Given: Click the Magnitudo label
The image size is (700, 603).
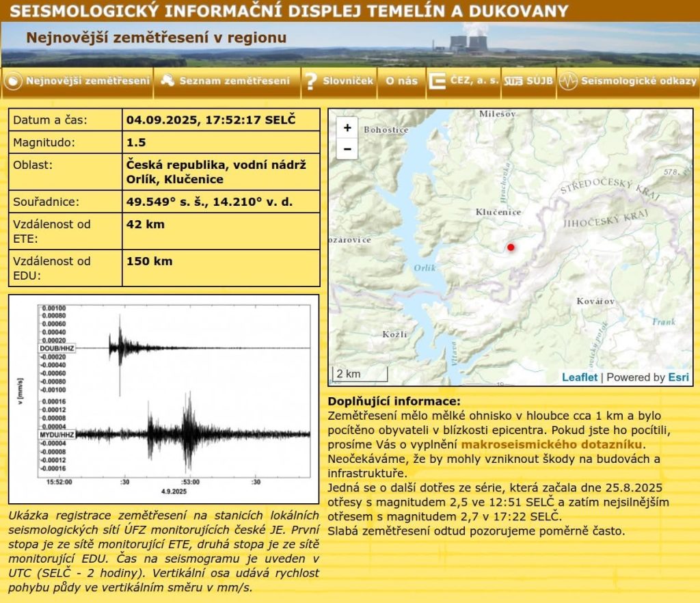Looking at the screenshot, I should pos(44,142).
